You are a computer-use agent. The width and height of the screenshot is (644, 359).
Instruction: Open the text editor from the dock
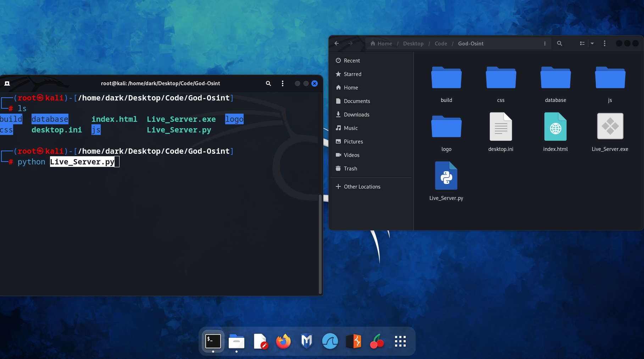pyautogui.click(x=261, y=341)
